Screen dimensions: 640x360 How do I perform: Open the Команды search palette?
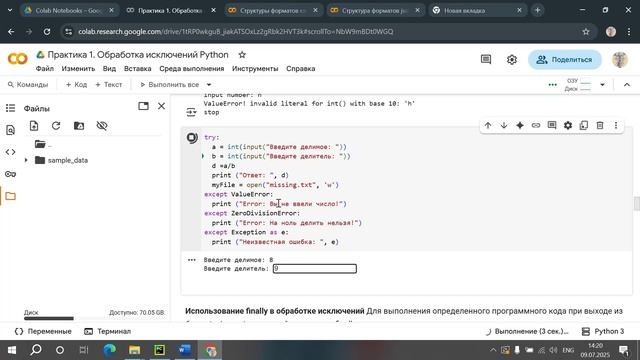click(28, 84)
